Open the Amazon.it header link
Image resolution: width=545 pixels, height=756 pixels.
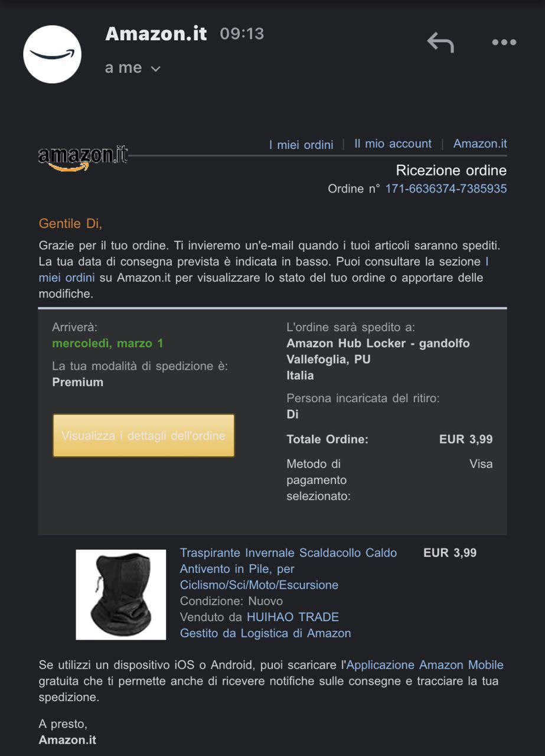[x=480, y=144]
